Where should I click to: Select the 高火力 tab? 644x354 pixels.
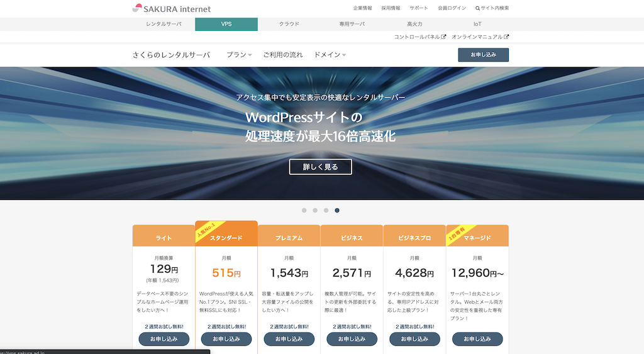(x=414, y=25)
